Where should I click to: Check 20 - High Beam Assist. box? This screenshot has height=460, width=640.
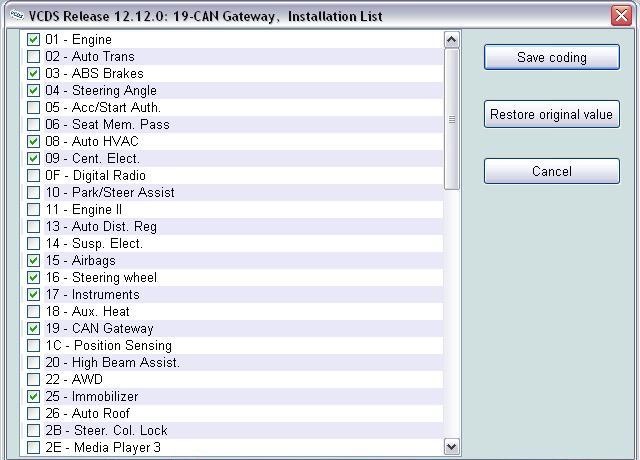[33, 362]
